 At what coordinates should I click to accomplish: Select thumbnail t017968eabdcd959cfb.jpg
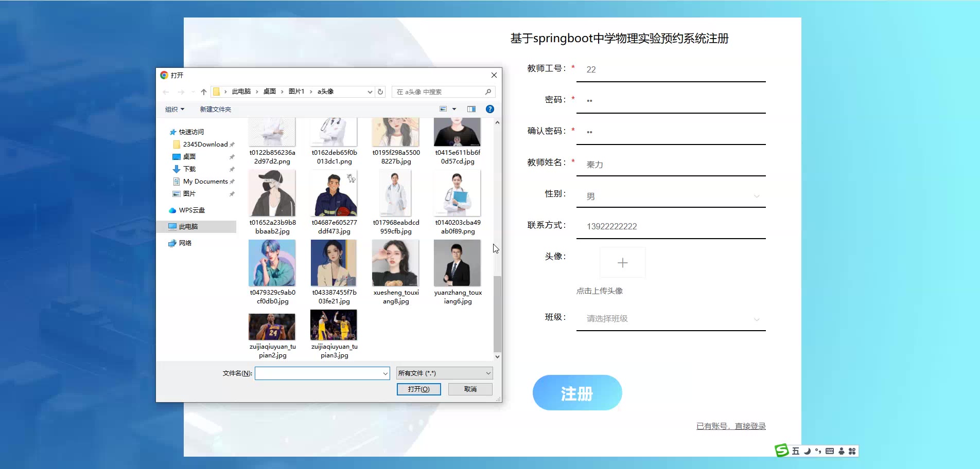point(396,193)
